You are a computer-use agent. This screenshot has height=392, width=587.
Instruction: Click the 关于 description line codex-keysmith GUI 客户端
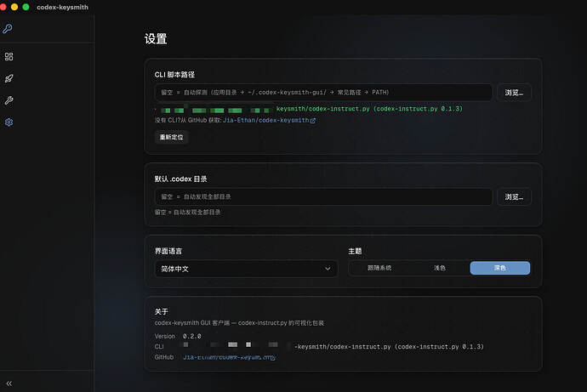tap(239, 323)
